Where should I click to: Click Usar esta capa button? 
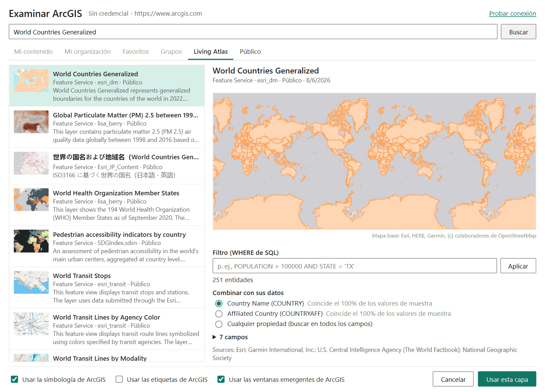click(507, 379)
